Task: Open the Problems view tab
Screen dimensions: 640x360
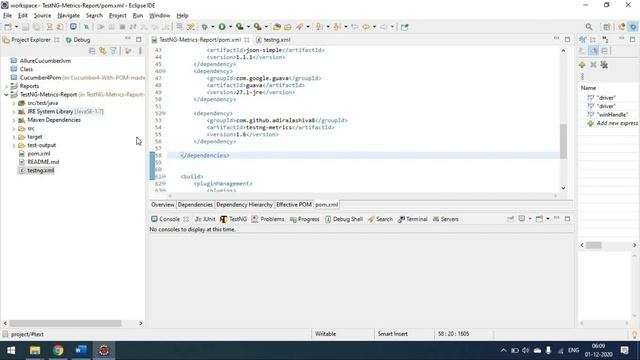Action: tap(268, 219)
